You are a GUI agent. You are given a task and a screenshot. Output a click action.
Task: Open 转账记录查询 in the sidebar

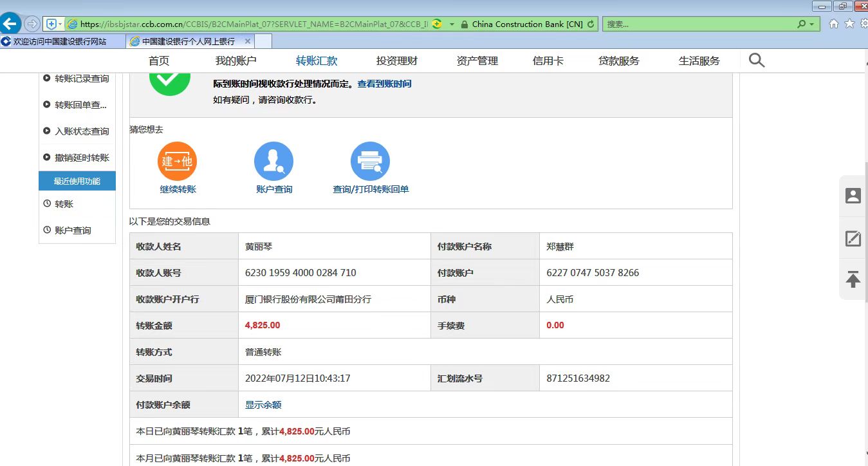(x=82, y=79)
